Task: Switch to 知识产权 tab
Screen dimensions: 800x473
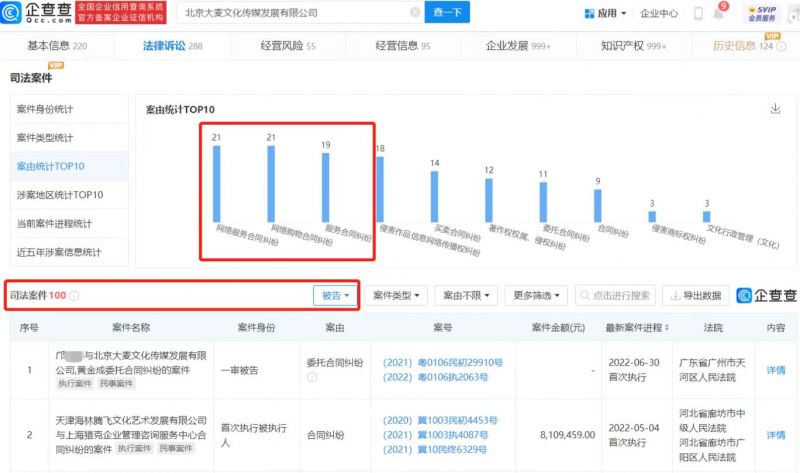Action: [634, 46]
